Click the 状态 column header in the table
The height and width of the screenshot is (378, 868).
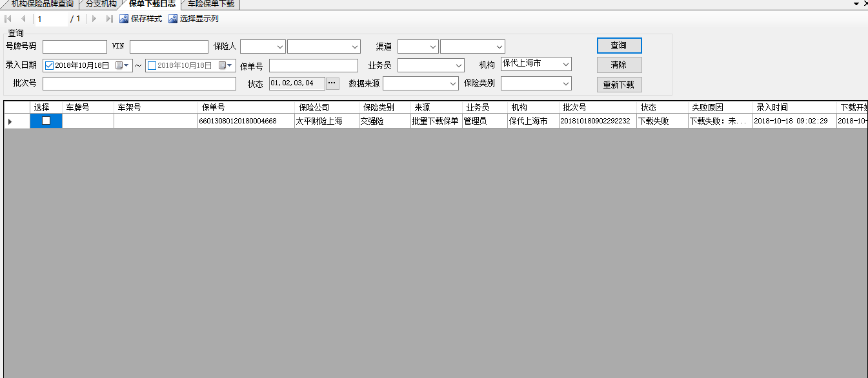click(662, 107)
